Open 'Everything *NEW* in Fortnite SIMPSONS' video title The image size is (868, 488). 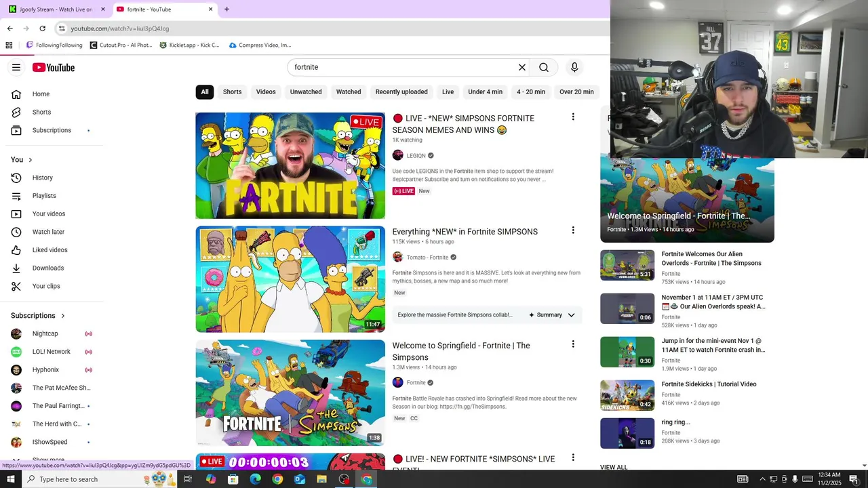click(x=465, y=232)
